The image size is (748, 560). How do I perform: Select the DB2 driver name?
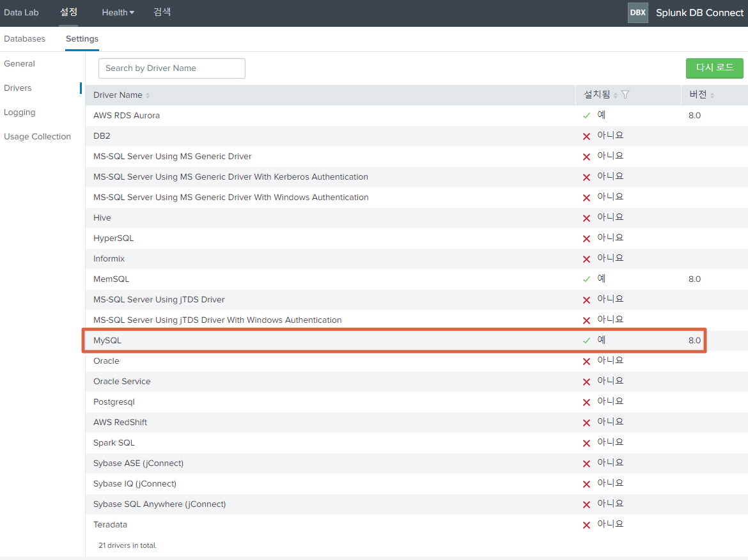[x=102, y=136]
